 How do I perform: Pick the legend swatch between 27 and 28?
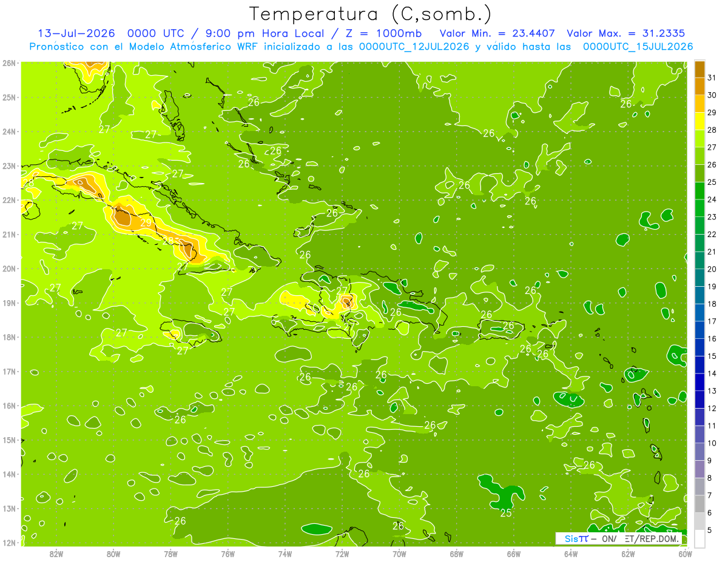point(699,138)
